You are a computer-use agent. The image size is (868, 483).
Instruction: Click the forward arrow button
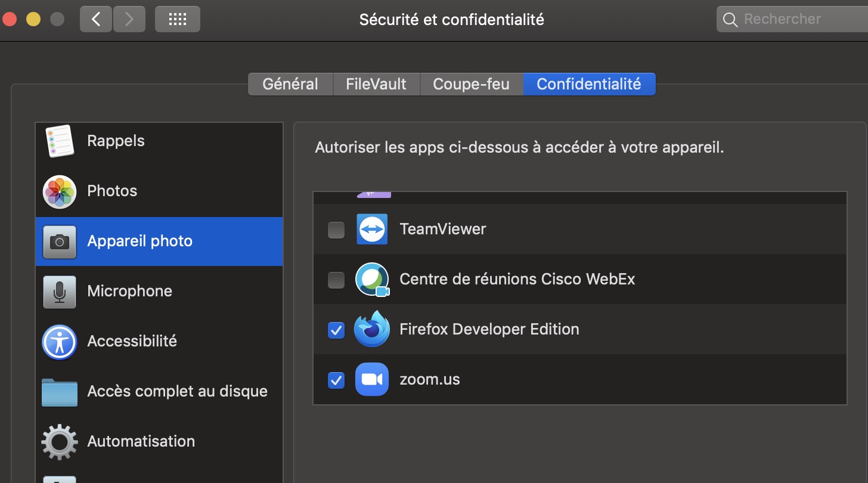point(128,19)
